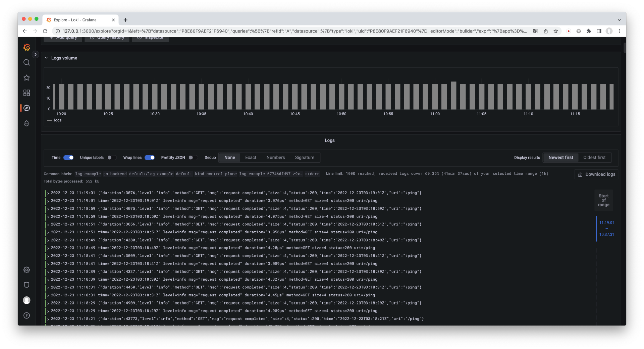The image size is (644, 349).
Task: Select the Numbers dedup option
Action: [276, 158]
